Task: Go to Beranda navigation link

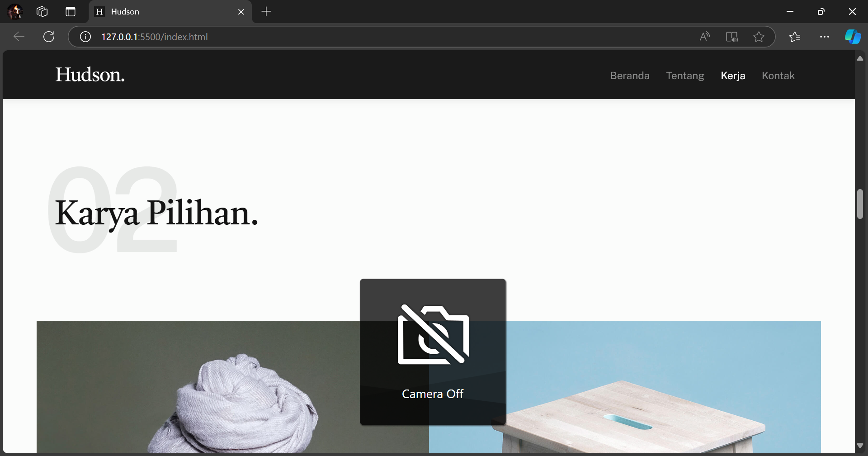Action: coord(629,76)
